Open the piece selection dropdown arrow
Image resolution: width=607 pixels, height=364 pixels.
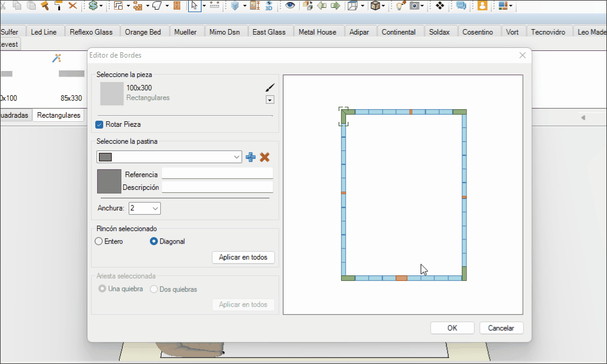pyautogui.click(x=270, y=100)
